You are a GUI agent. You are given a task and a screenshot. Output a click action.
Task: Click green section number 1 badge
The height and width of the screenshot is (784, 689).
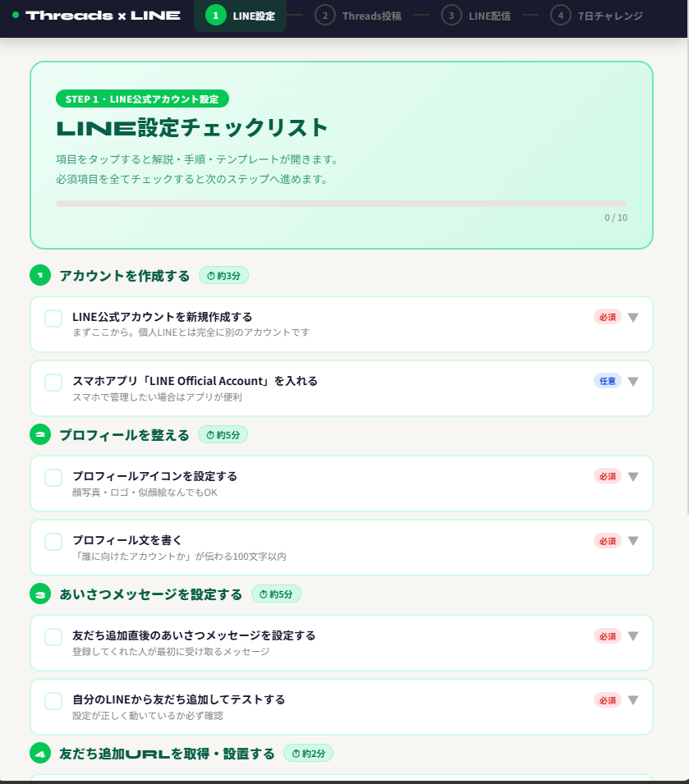40,276
